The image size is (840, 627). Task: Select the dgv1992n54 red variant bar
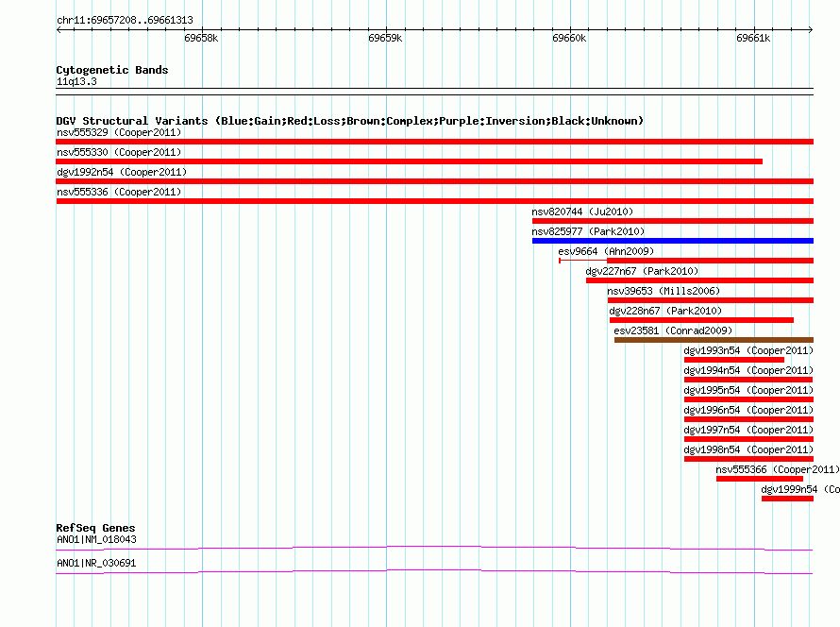(x=434, y=181)
